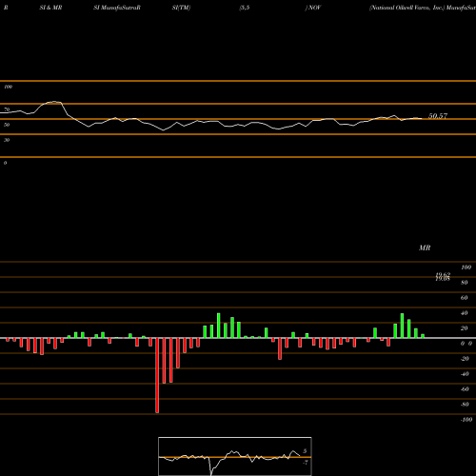Click the '5' value in mini chart
476x476 pixels.
click(x=305, y=451)
